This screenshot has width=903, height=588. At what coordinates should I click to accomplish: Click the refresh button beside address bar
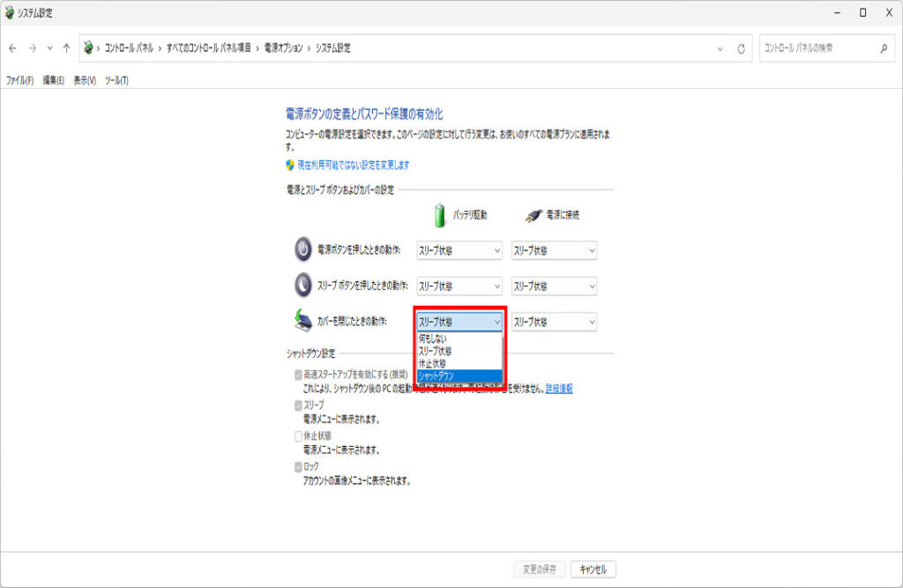(741, 48)
